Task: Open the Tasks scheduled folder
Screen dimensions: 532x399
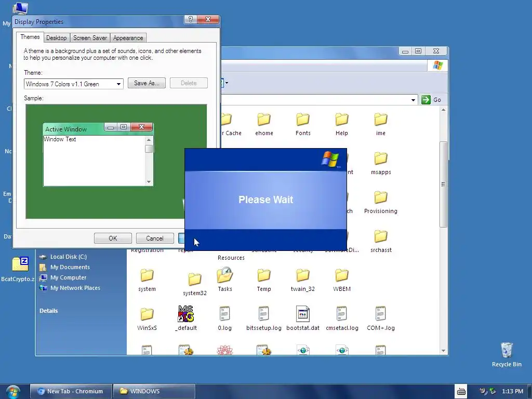Action: (224, 280)
